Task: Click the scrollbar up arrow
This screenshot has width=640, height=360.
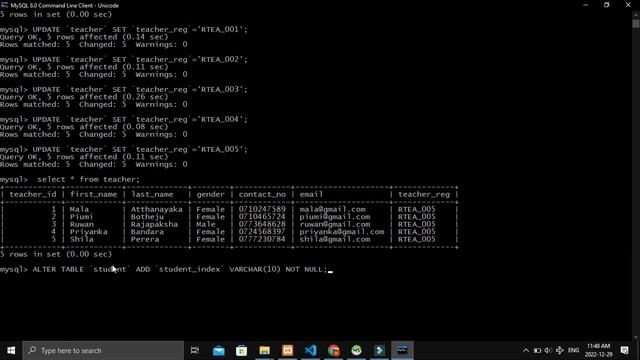Action: pos(636,14)
